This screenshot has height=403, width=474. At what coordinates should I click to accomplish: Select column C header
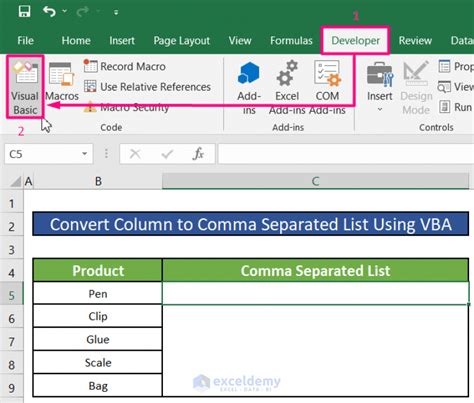click(x=315, y=181)
